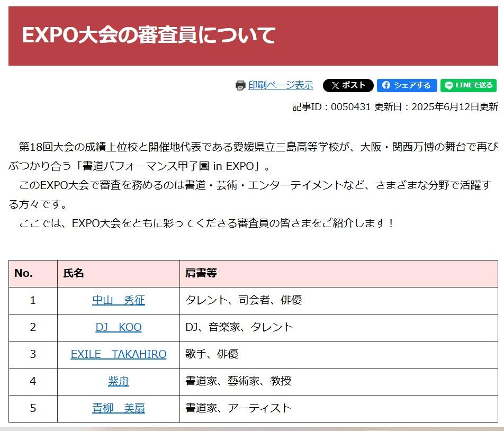The height and width of the screenshot is (431, 504).
Task: Click the 記事ID 0050431 text
Action: (332, 107)
